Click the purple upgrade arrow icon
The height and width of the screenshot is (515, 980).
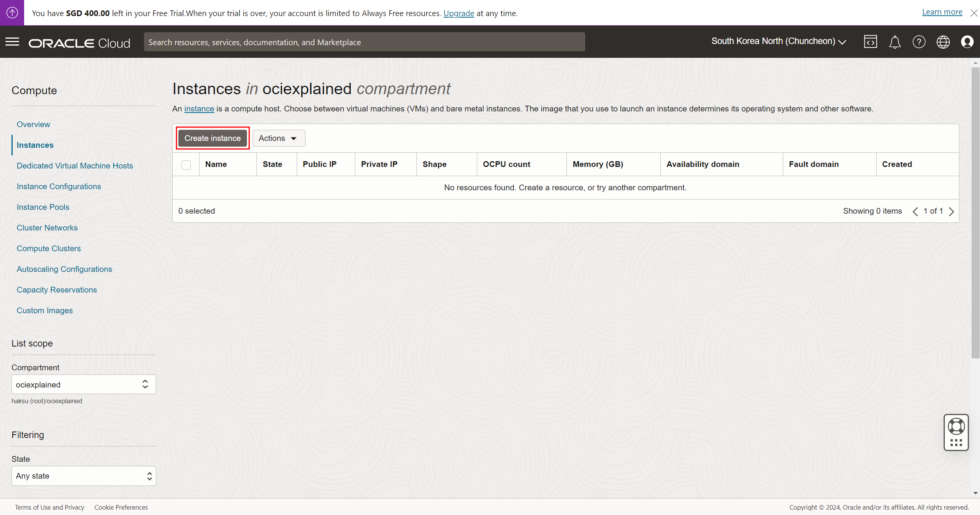click(12, 13)
